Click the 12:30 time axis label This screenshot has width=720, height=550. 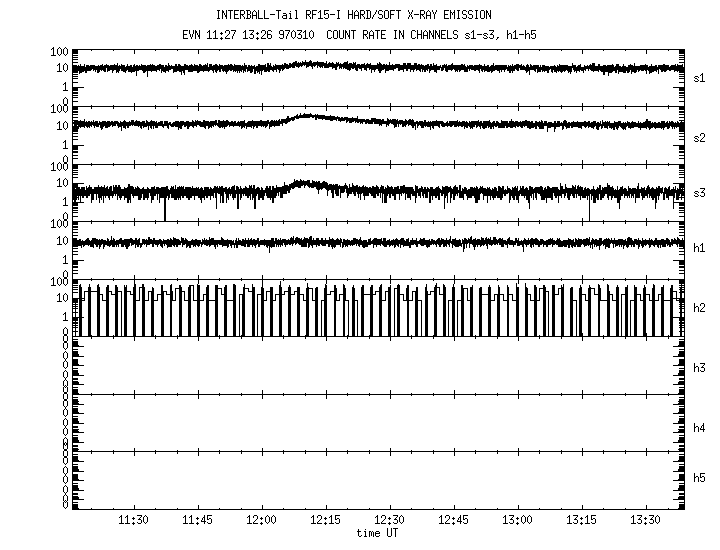(x=390, y=521)
